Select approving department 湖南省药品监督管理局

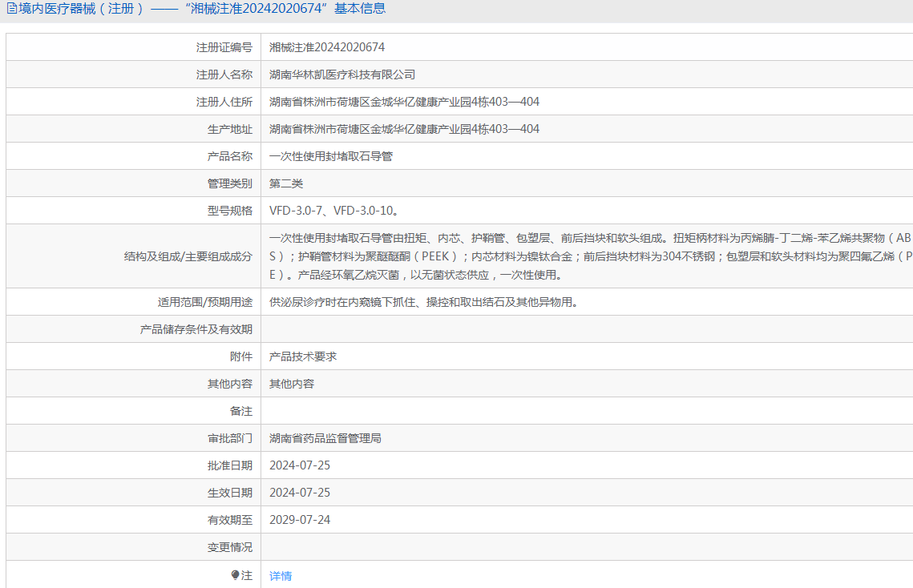click(x=325, y=438)
